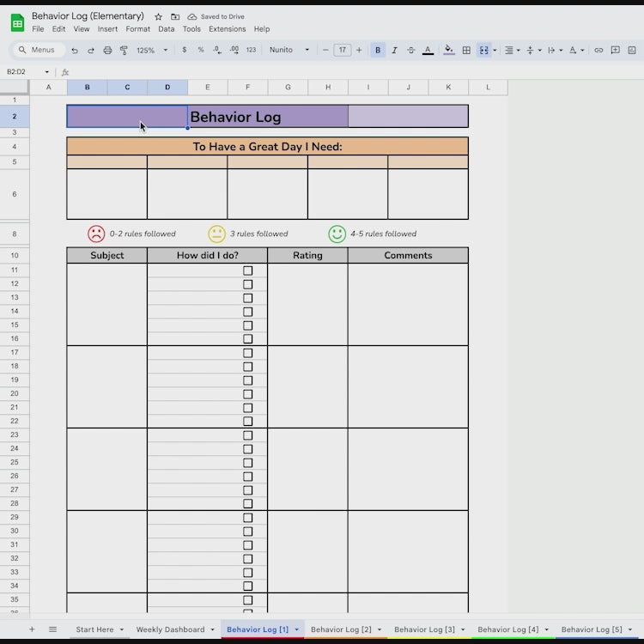Toggle italic formatting
Image resolution: width=644 pixels, height=644 pixels.
click(x=394, y=50)
